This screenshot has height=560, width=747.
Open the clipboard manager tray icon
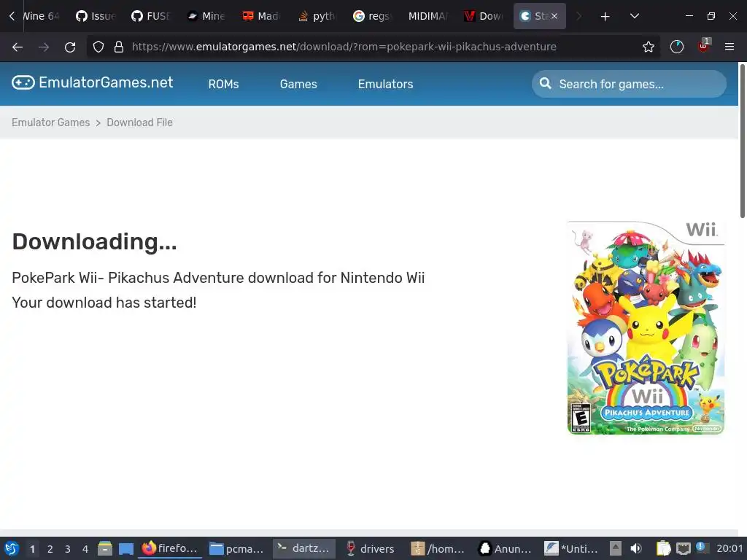(x=663, y=548)
